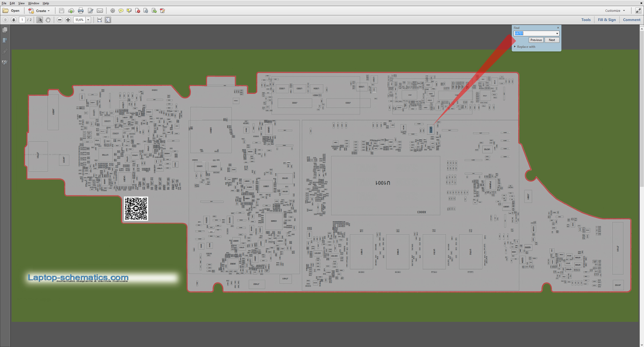Click the rotate pages icon

tap(146, 11)
